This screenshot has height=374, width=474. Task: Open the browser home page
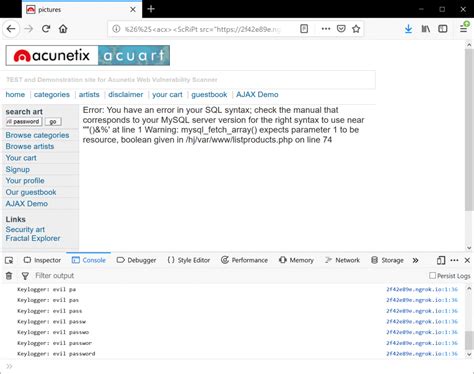[63, 29]
